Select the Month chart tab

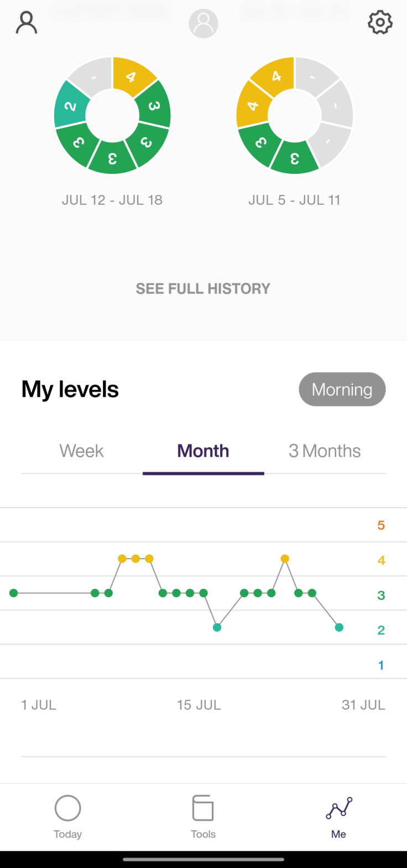pyautogui.click(x=203, y=451)
